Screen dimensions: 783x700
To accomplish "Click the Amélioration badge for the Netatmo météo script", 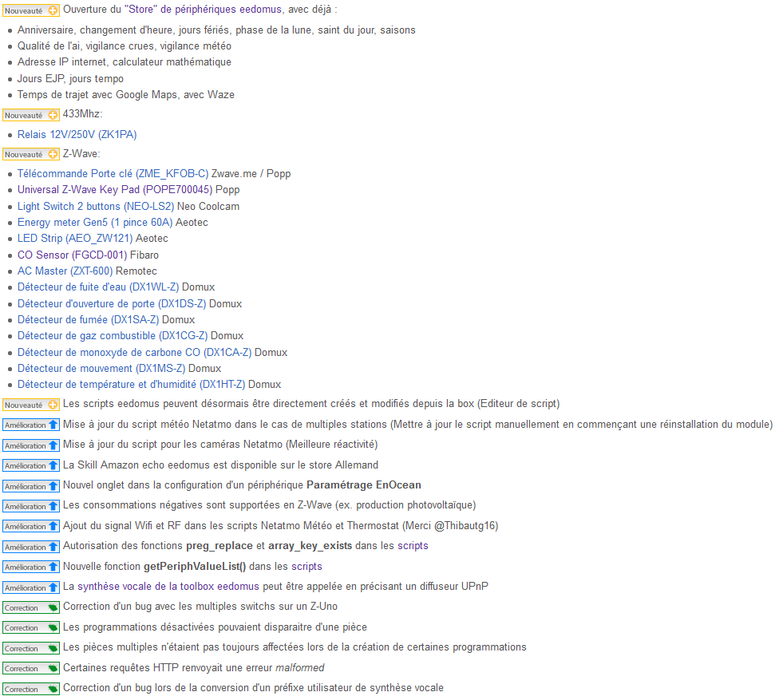I will (31, 425).
